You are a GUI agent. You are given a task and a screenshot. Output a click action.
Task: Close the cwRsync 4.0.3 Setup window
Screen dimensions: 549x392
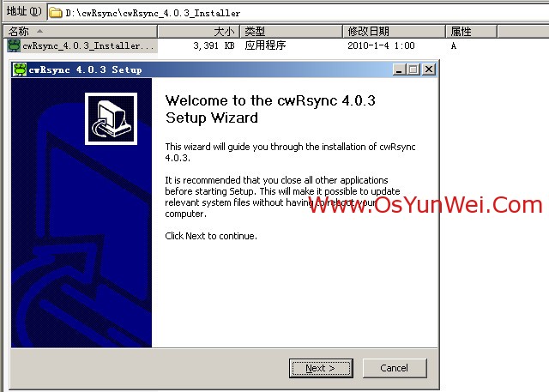pos(429,69)
